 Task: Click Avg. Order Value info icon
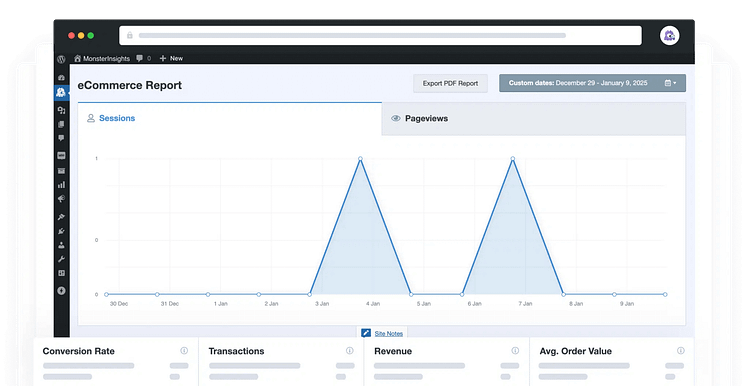[681, 351]
